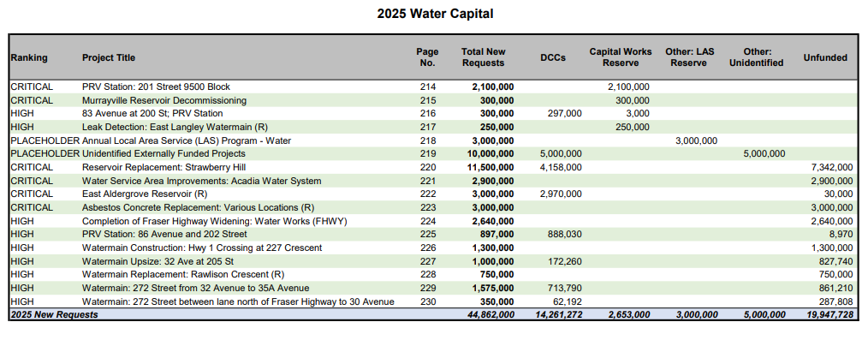The image size is (868, 352).
Task: Click the Project Title column header
Action: click(x=109, y=57)
